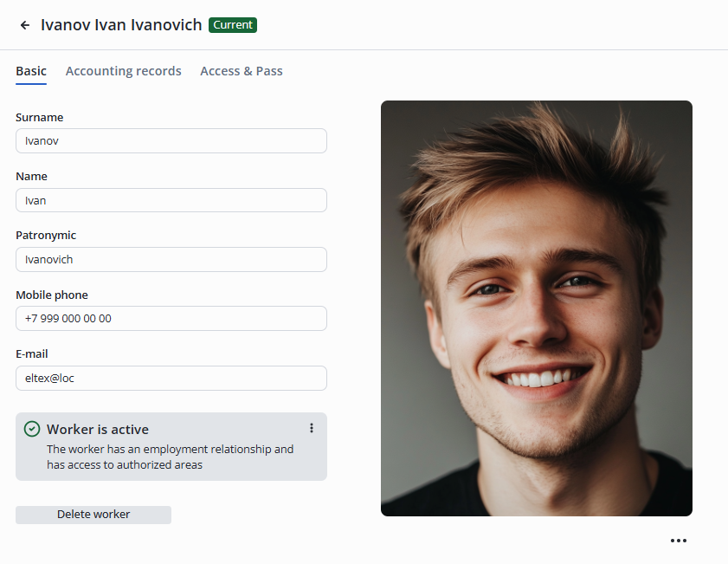Screen dimensions: 728x564
Task: Open the Accounting records tab
Action: 124,71
